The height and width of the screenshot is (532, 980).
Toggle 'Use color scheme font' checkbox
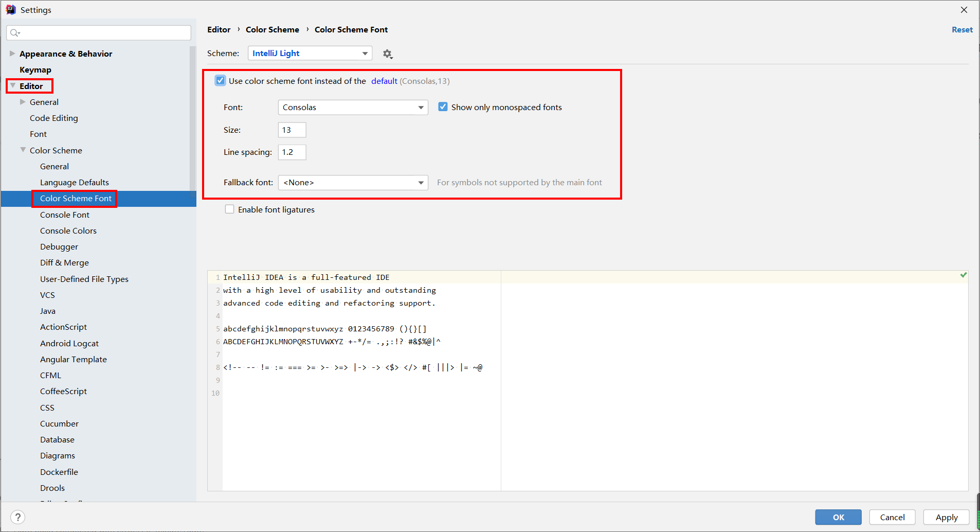[220, 81]
